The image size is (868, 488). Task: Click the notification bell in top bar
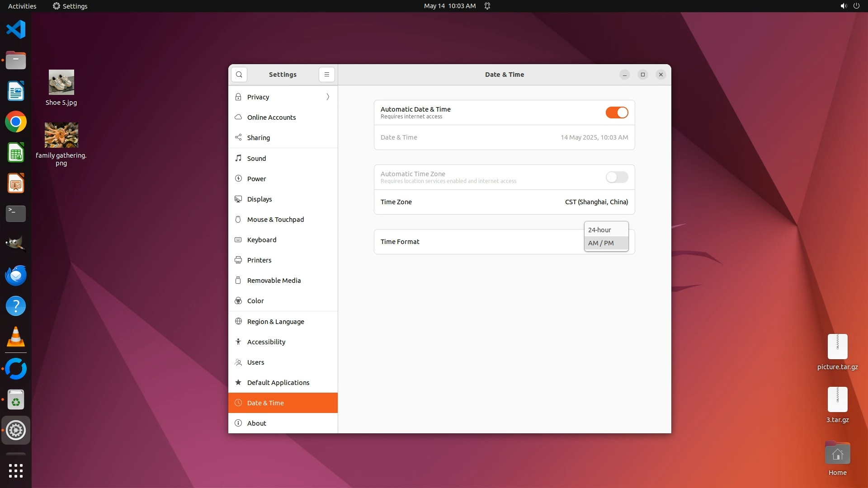click(487, 6)
